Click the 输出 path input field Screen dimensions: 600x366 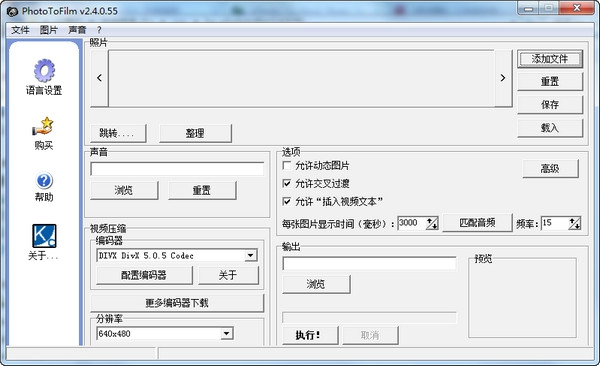click(x=369, y=263)
